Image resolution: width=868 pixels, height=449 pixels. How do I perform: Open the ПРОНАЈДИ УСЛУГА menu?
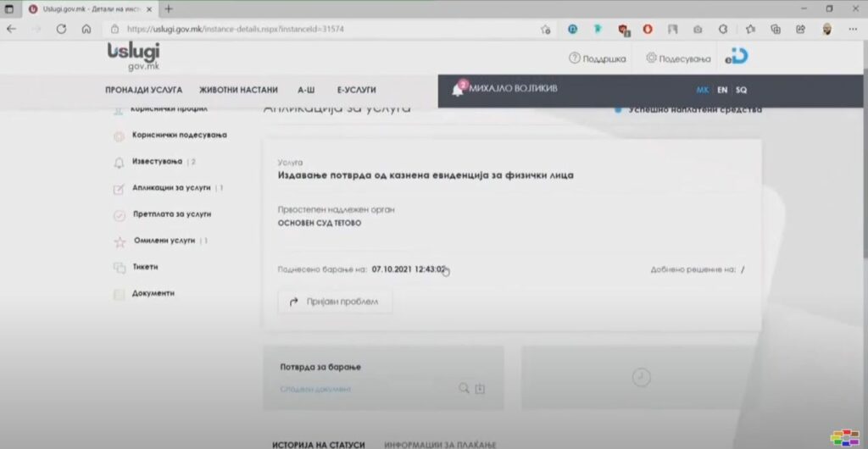[143, 90]
